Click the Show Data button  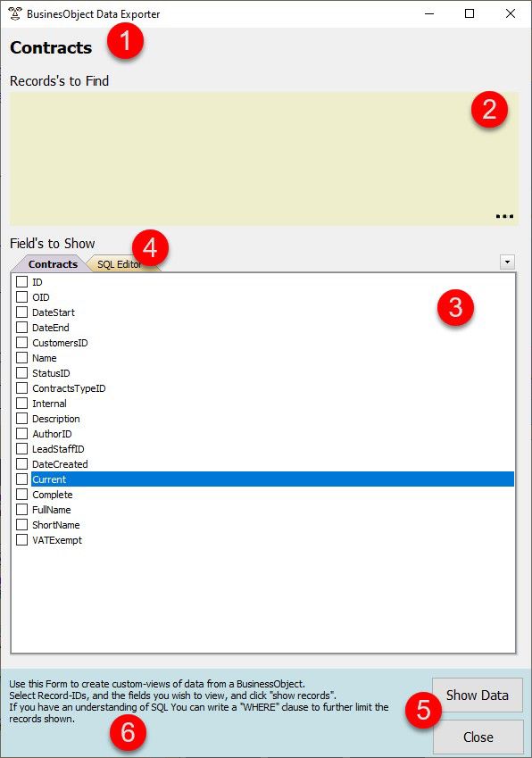477,696
